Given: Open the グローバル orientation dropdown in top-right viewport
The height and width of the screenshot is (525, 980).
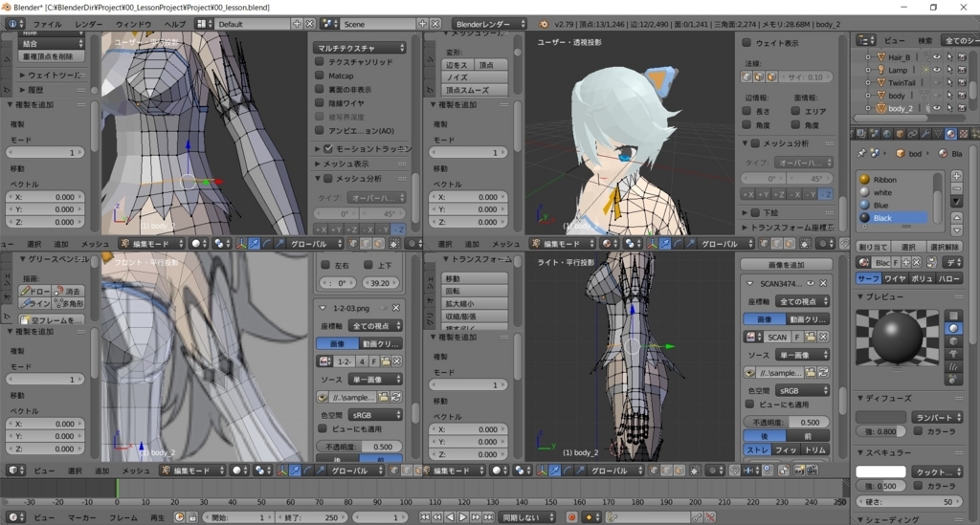Looking at the screenshot, I should (724, 244).
